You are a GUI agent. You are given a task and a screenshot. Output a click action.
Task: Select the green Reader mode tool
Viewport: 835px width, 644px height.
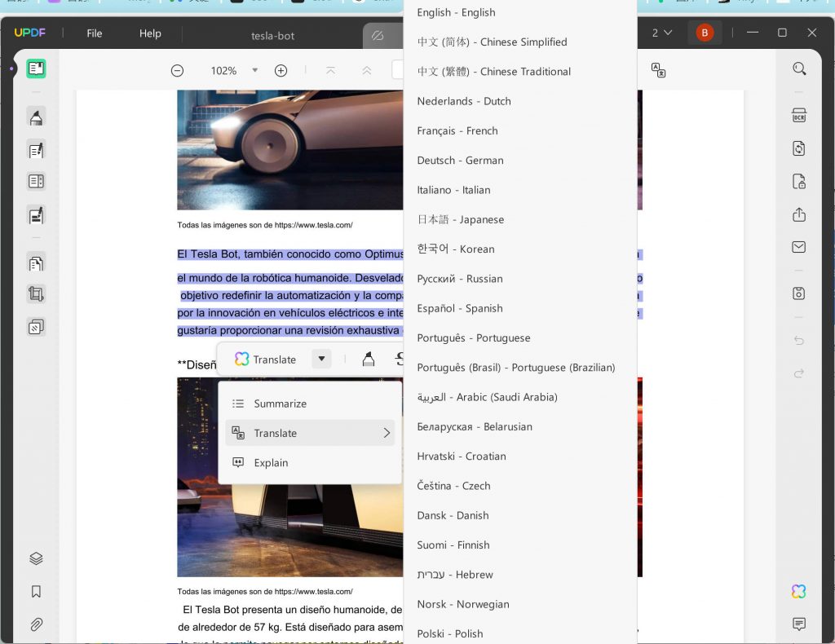[36, 68]
